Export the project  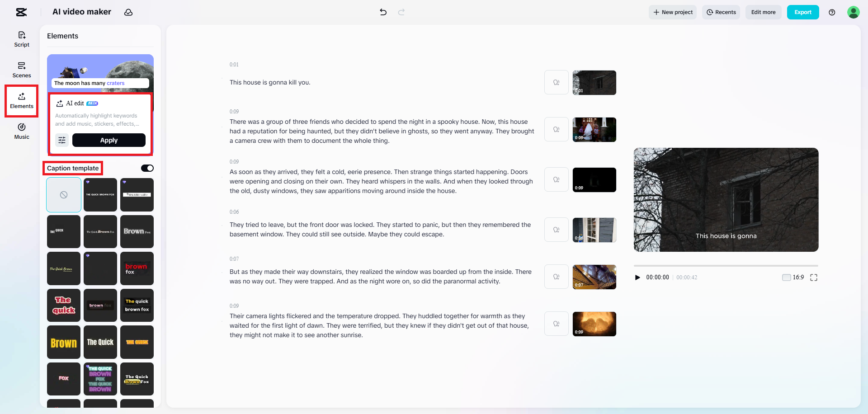coord(803,12)
